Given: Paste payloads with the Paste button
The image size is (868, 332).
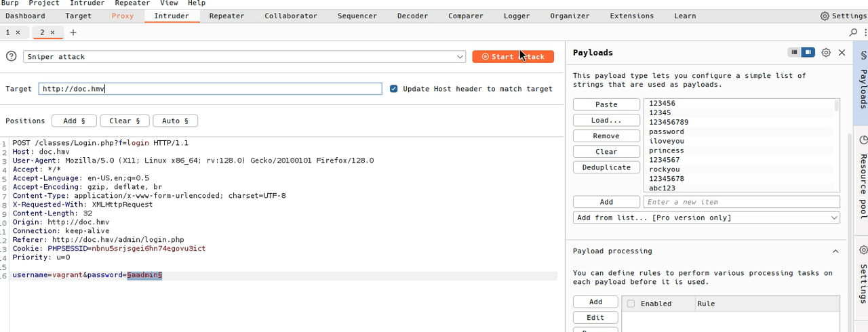Looking at the screenshot, I should click(606, 104).
